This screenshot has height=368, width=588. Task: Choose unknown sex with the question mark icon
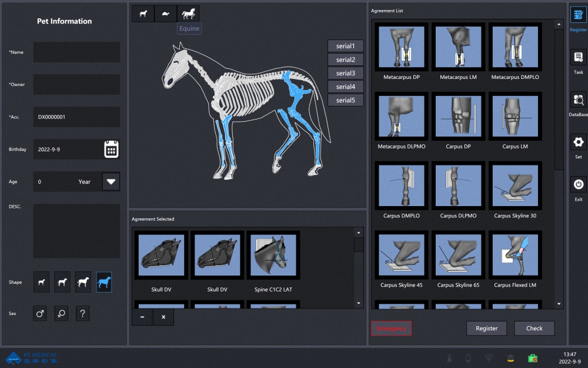pyautogui.click(x=82, y=313)
